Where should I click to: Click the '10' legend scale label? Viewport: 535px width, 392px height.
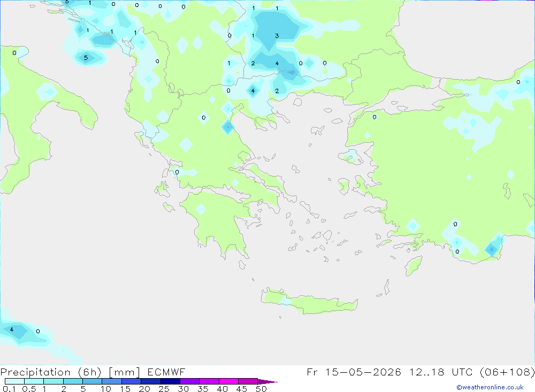[x=106, y=389]
